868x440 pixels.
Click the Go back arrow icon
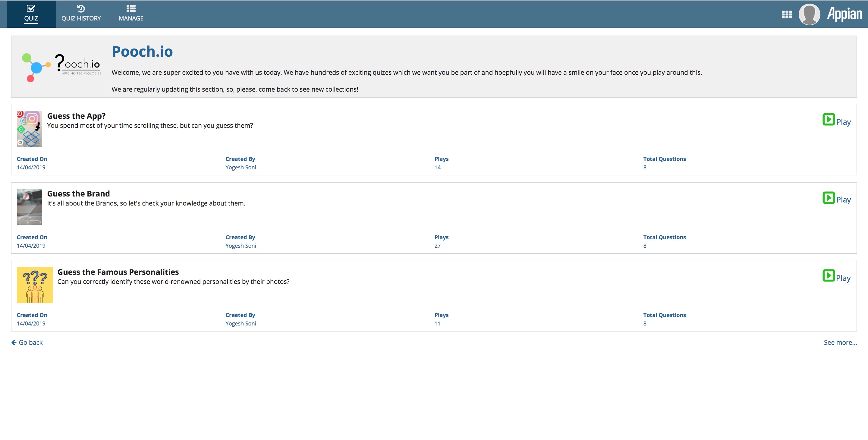(x=14, y=342)
